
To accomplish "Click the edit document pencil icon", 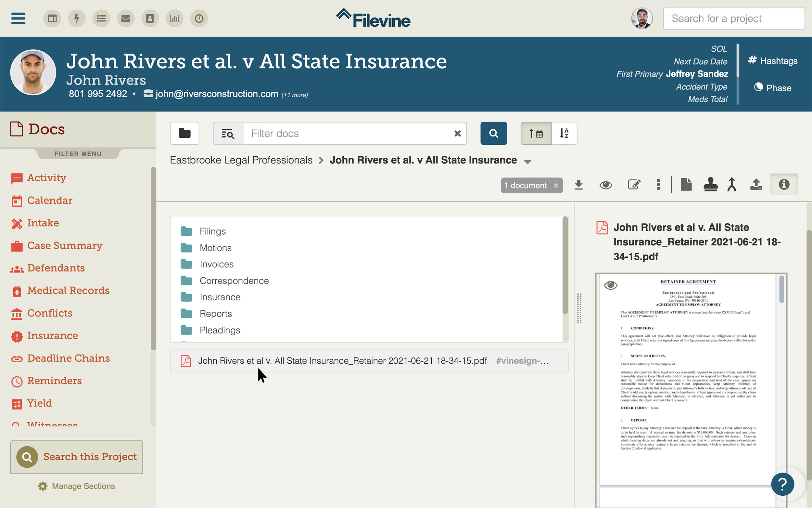I will tap(634, 185).
